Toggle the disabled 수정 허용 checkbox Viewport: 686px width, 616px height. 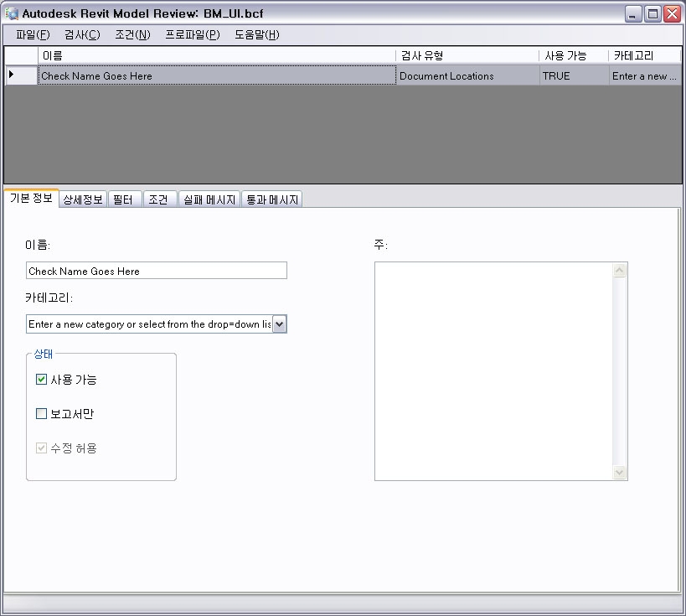(x=41, y=448)
